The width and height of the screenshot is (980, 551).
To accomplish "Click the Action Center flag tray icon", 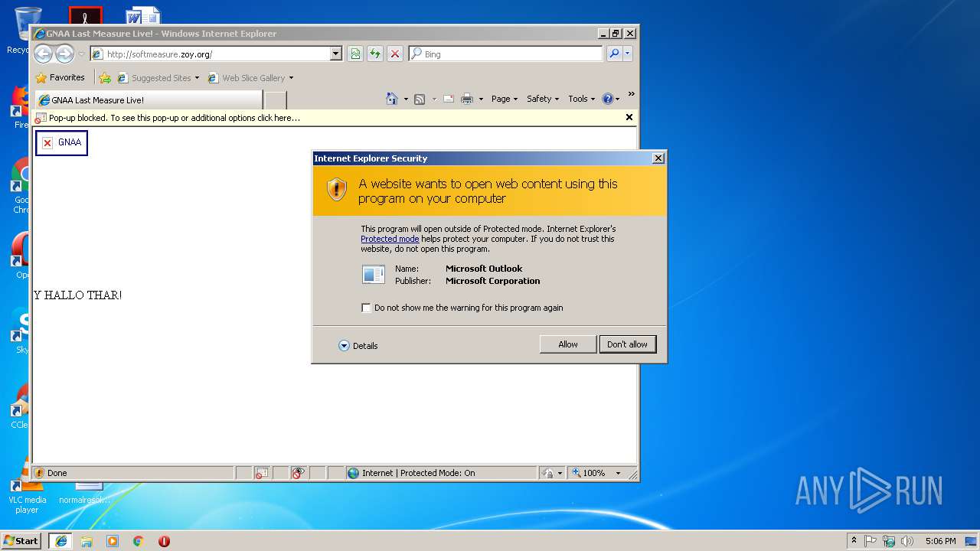I will [871, 541].
